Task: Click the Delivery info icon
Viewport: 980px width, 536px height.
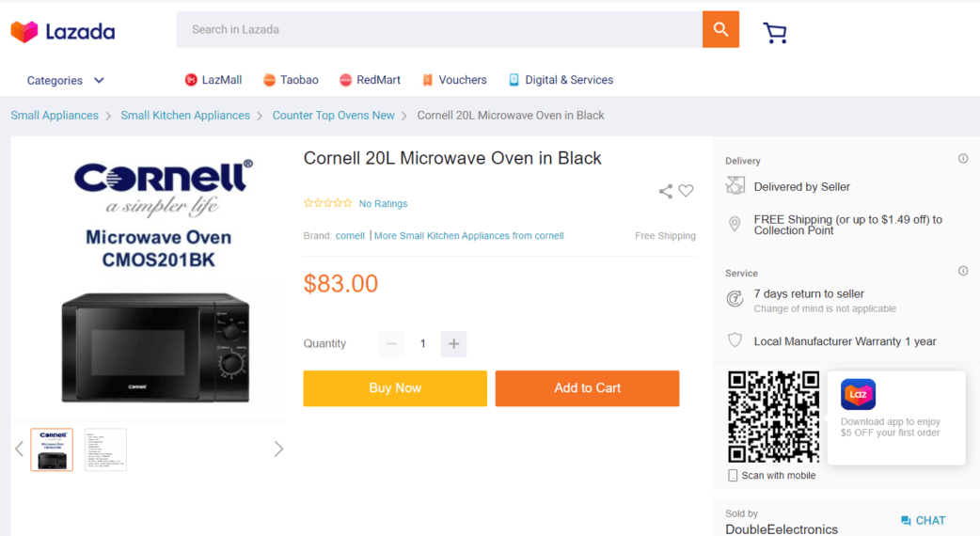Action: tap(963, 159)
